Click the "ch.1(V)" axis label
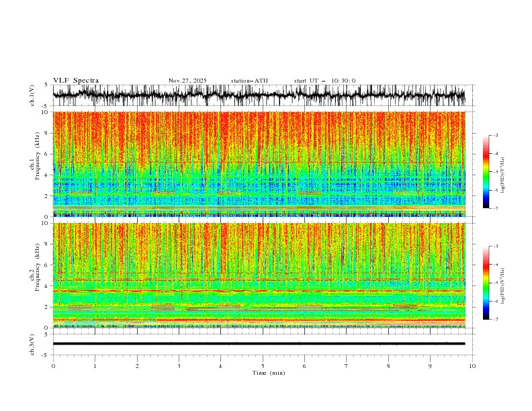The height and width of the screenshot is (411, 532). tap(32, 95)
